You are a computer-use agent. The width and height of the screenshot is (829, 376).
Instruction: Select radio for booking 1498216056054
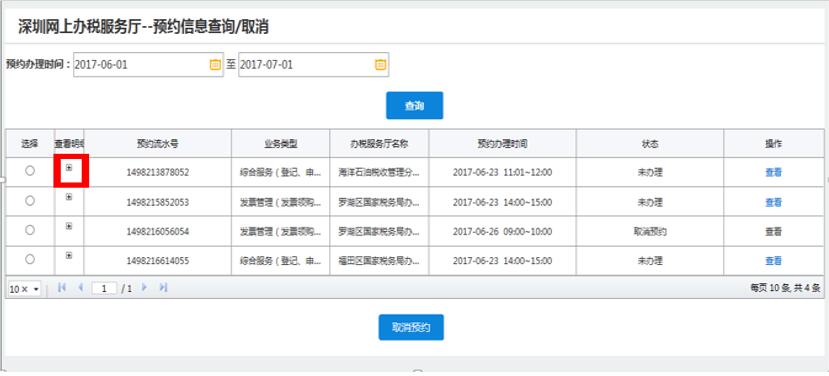point(30,230)
